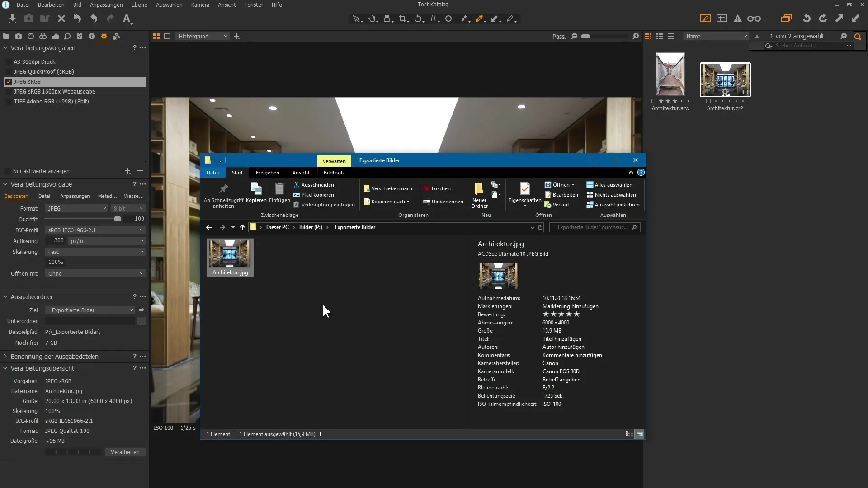Uncheck the JPEG sRGB recipe checkbox
This screenshot has height=488, width=868.
click(x=8, y=82)
